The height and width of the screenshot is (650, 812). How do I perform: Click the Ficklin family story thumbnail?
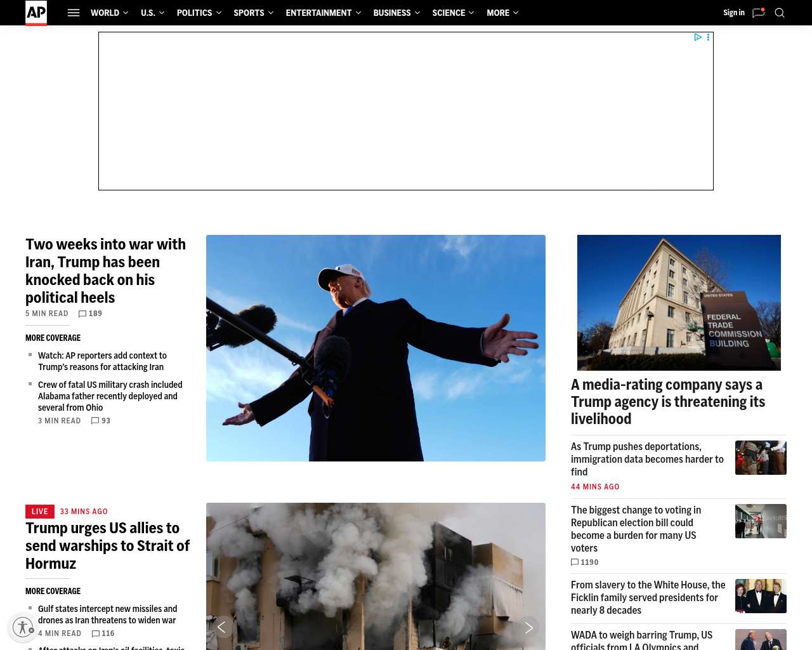pos(761,596)
